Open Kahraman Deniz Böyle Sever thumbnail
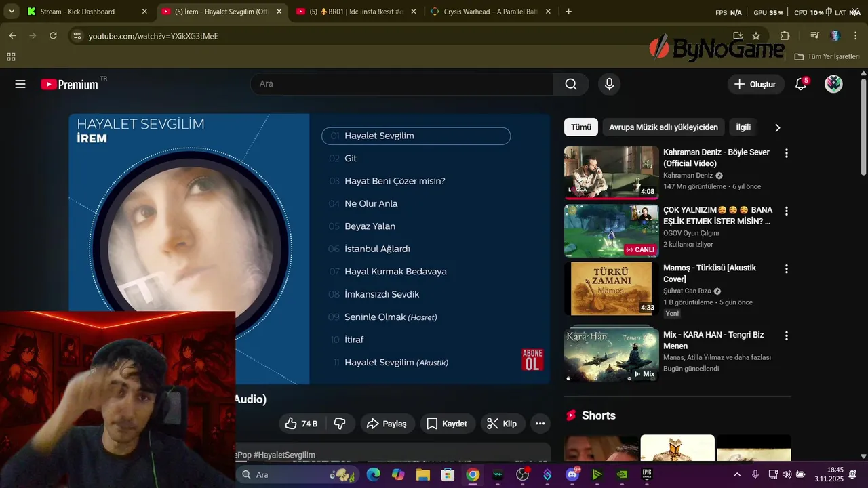Viewport: 868px width, 488px height. click(612, 173)
